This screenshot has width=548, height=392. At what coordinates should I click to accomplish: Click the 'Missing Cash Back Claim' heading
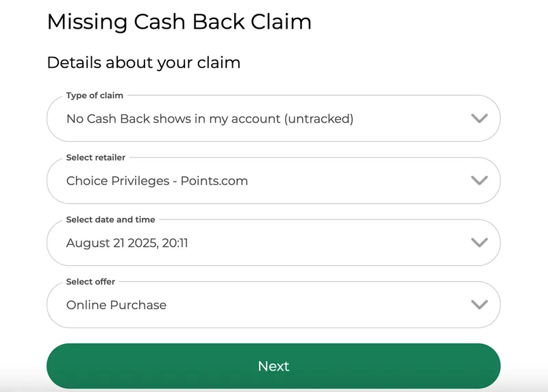point(179,22)
